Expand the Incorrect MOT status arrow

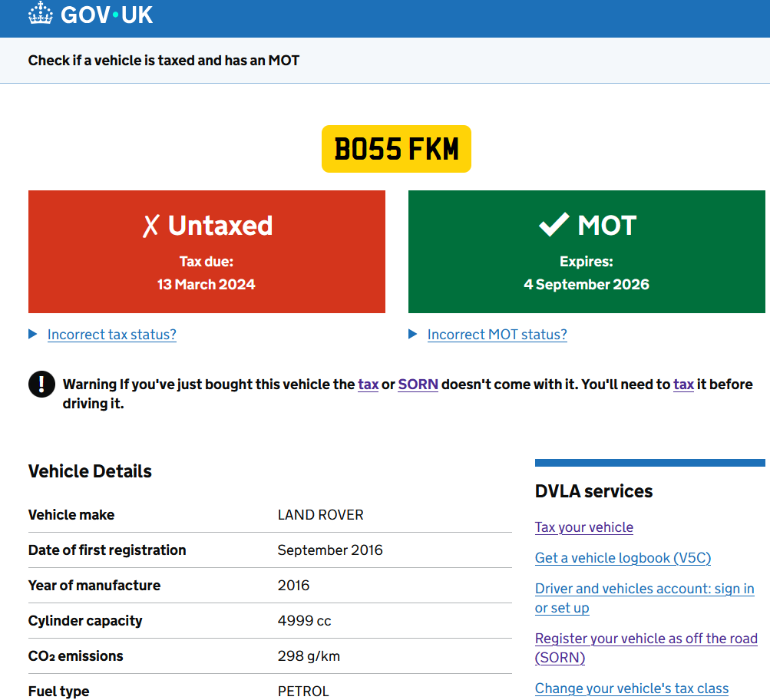(413, 334)
